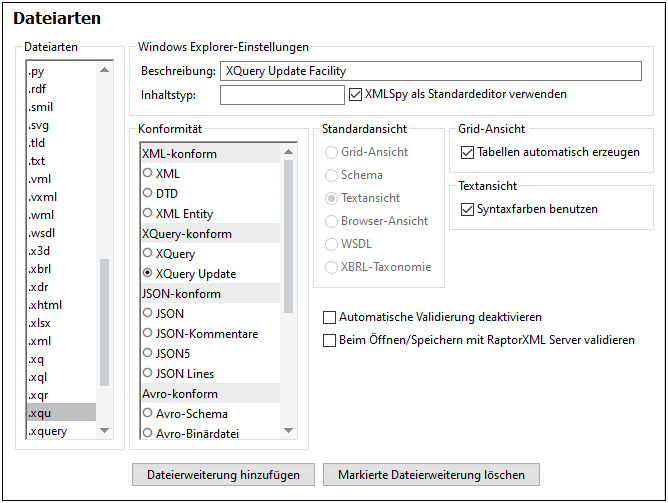Viewport: 668px width, 503px height.
Task: Click Dateierweiterung hinzufügen button
Action: tap(223, 474)
